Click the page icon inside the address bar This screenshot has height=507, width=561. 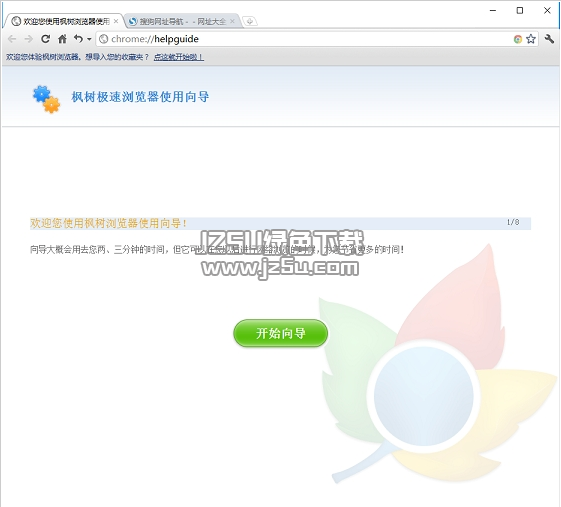[104, 39]
